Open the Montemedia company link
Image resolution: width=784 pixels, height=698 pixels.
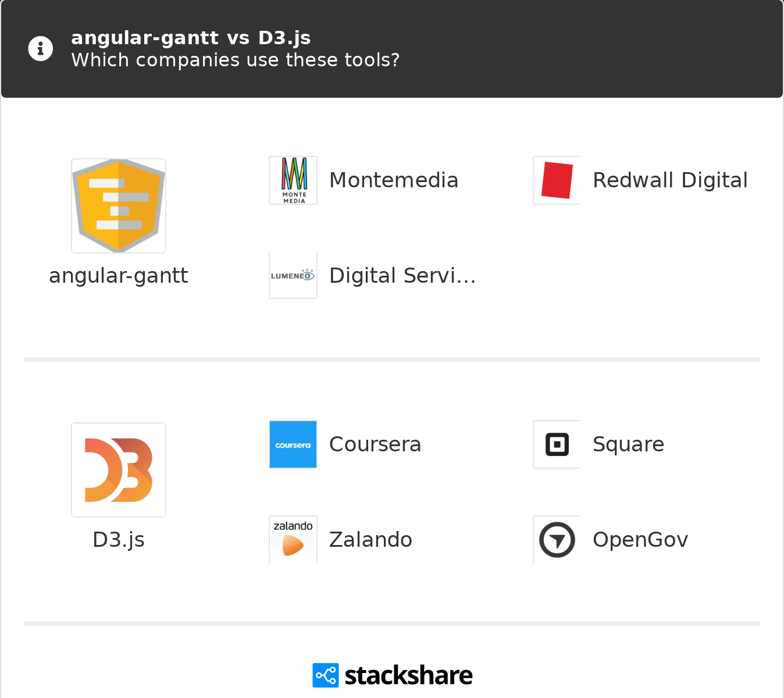pyautogui.click(x=394, y=180)
